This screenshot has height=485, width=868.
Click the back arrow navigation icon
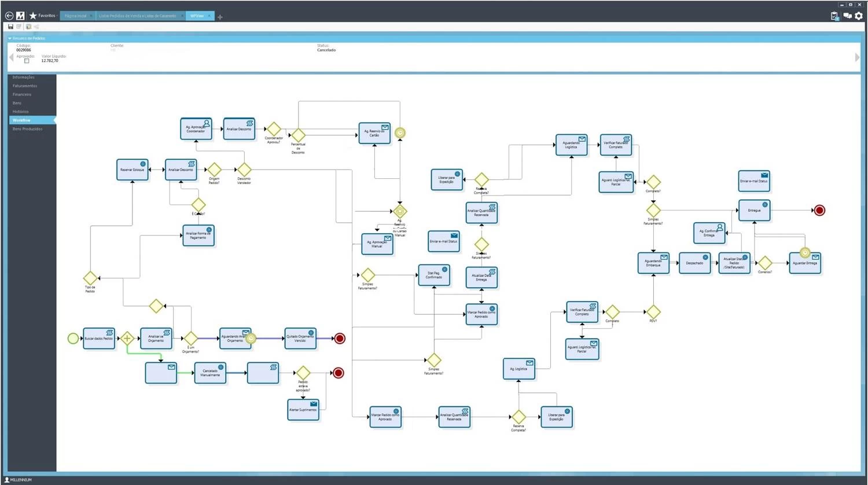(x=9, y=16)
